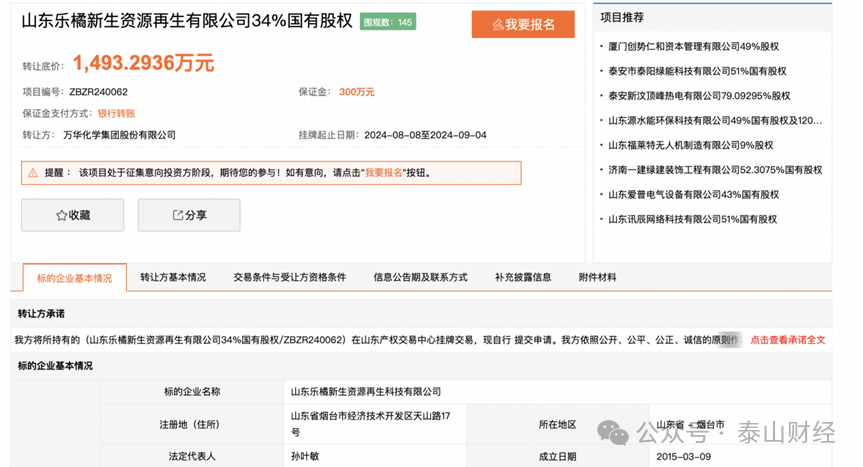Open the 补充披露信息 tab

[523, 277]
